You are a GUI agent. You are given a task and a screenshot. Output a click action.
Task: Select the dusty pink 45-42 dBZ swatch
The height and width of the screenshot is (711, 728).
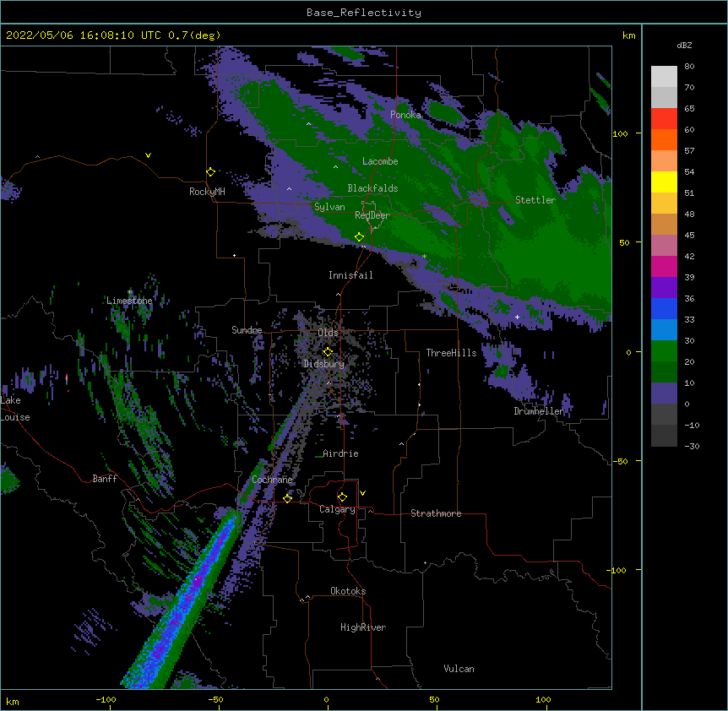click(x=664, y=245)
